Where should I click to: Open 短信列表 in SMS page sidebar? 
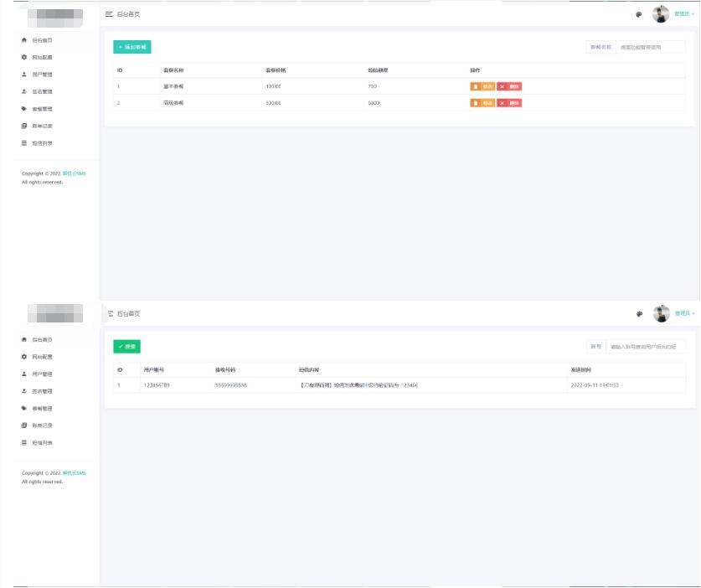pyautogui.click(x=42, y=442)
